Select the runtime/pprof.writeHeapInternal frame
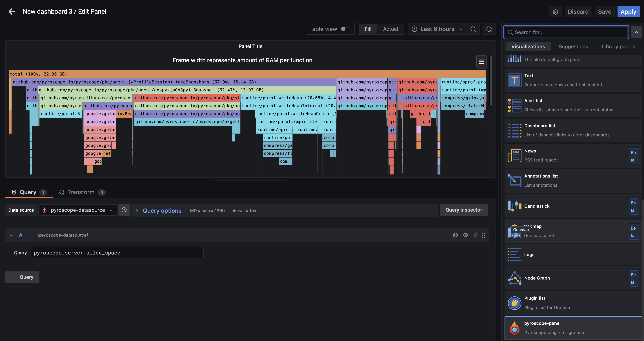The height and width of the screenshot is (341, 644). coord(288,106)
